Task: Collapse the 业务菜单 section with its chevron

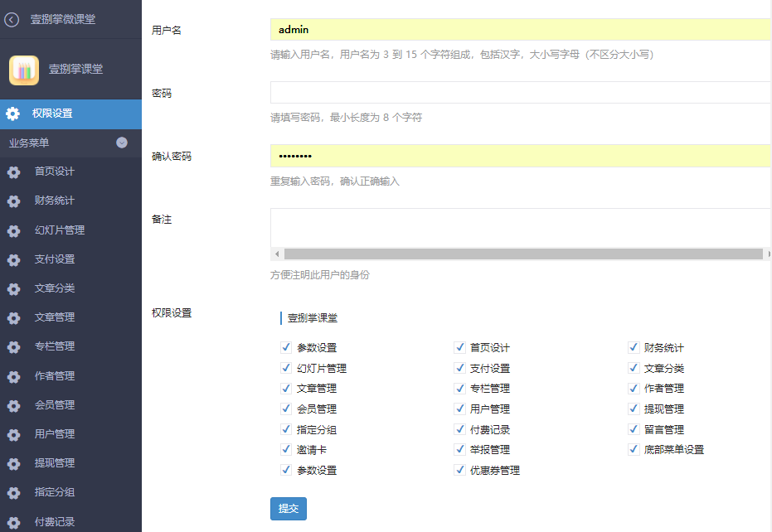Action: [x=122, y=143]
